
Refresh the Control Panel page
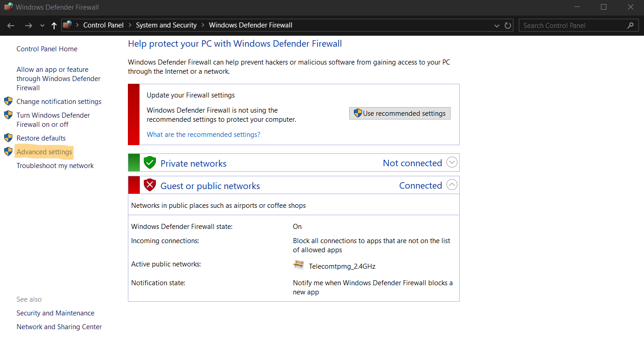[x=508, y=26]
